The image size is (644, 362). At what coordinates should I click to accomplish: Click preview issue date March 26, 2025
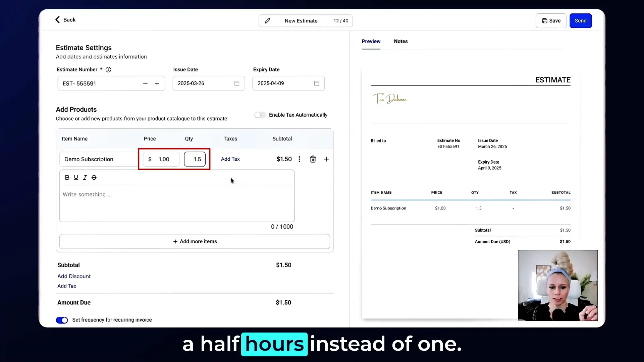pos(492,147)
